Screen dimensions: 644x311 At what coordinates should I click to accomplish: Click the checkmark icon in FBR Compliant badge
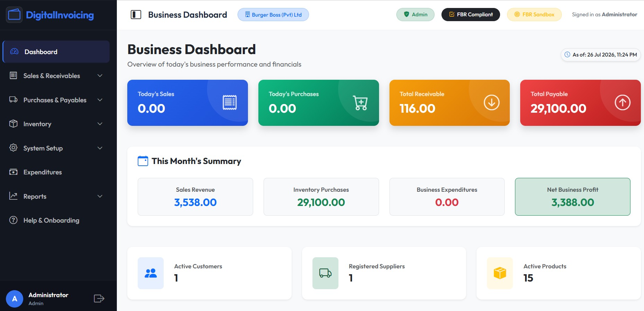(x=452, y=15)
